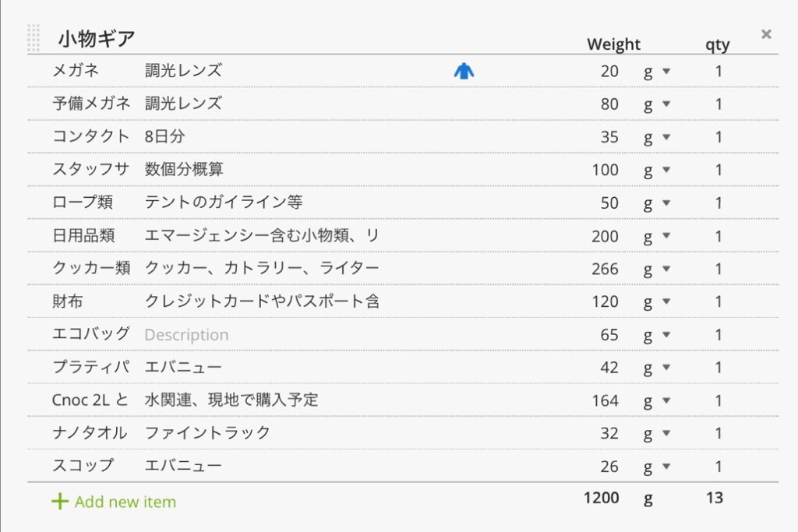
Task: Click the empty Description field for エコバッグ
Action: point(187,335)
